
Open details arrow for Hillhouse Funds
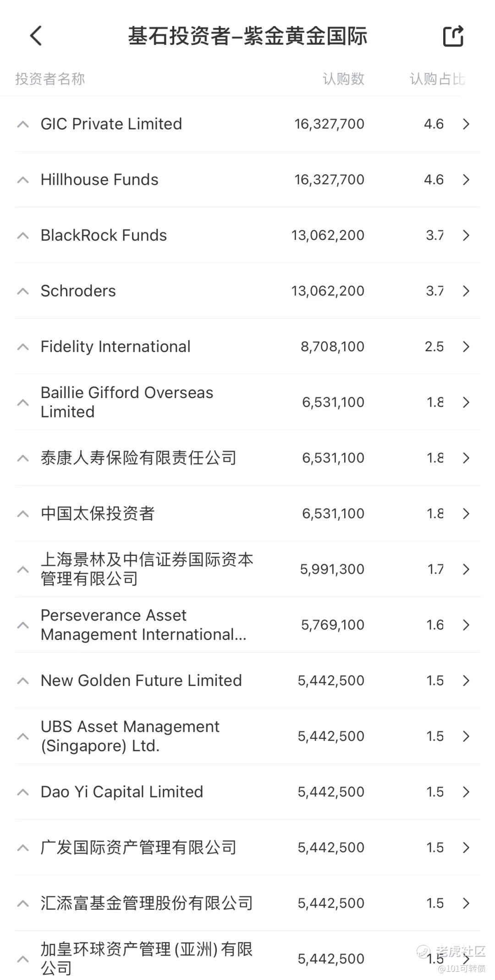click(466, 180)
